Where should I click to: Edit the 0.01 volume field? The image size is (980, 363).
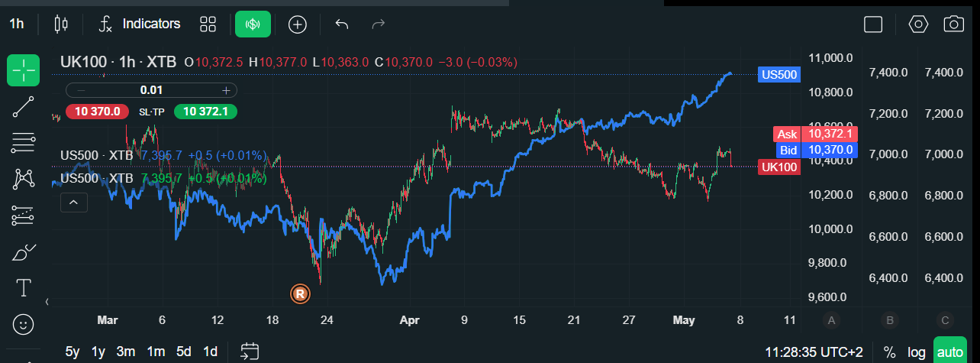[152, 90]
